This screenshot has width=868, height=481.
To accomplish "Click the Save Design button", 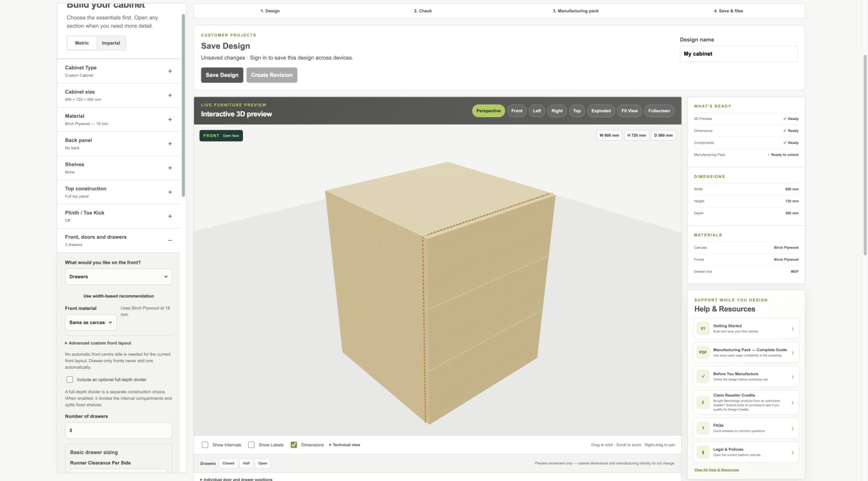I will pos(222,75).
